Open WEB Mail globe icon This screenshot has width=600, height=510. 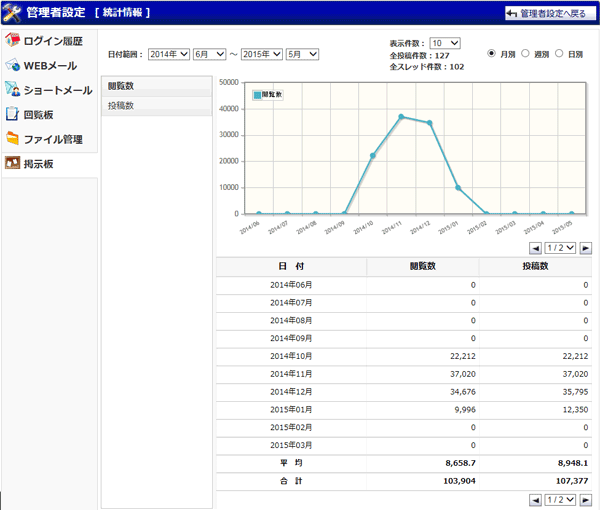tap(13, 66)
